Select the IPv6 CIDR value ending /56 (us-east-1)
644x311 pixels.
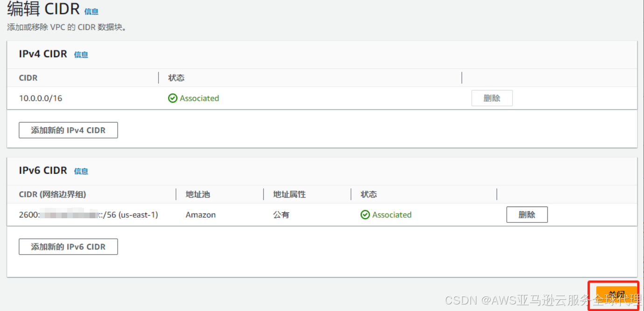point(89,215)
